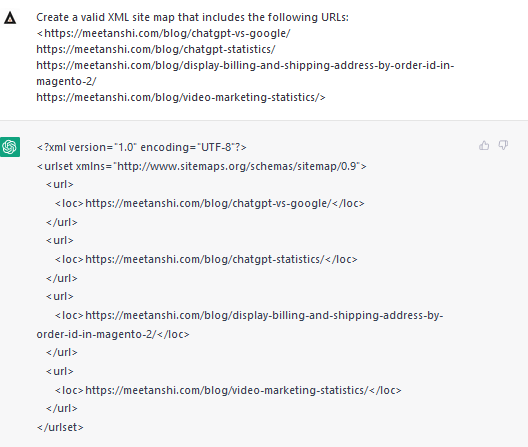Viewport: 528px width, 447px height.
Task: Click the order-id-in-magento-2 continuation line
Action: click(113, 334)
